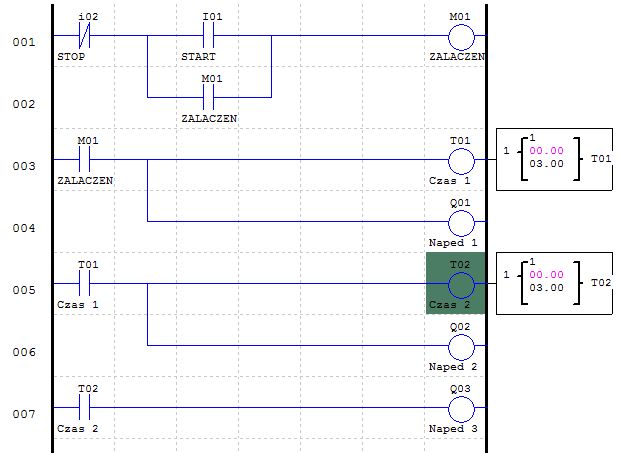Open the T02 timer parameter box
This screenshot has height=453, width=623.
pyautogui.click(x=556, y=284)
